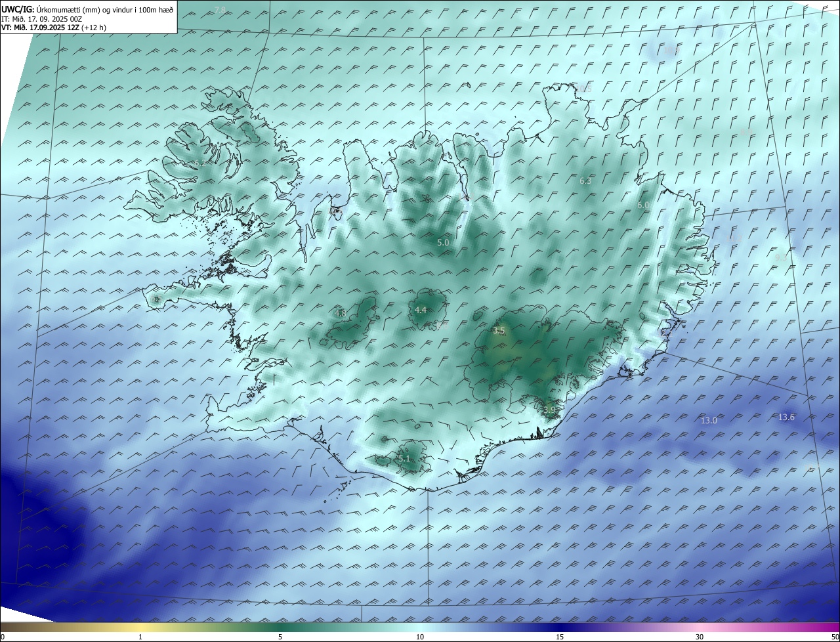Click the color scale tick label 5
The image size is (840, 642).
(280, 637)
